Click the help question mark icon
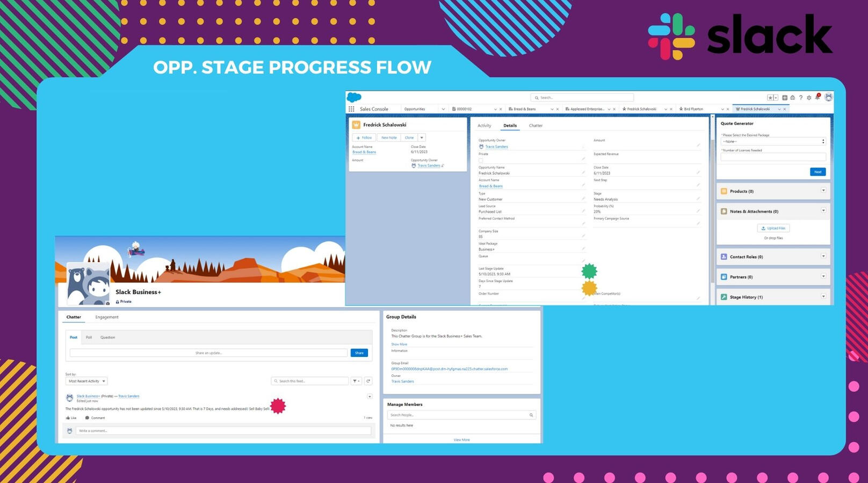Viewport: 868px width, 483px height. 800,98
